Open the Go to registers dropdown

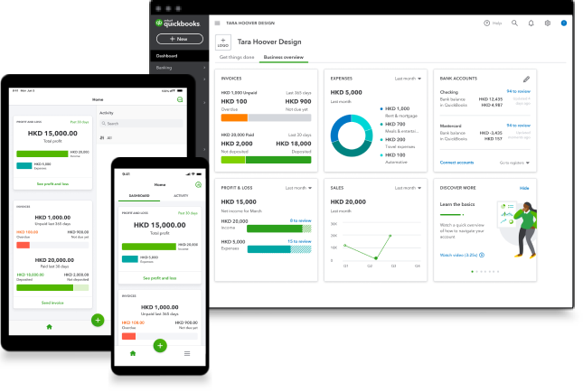(514, 163)
